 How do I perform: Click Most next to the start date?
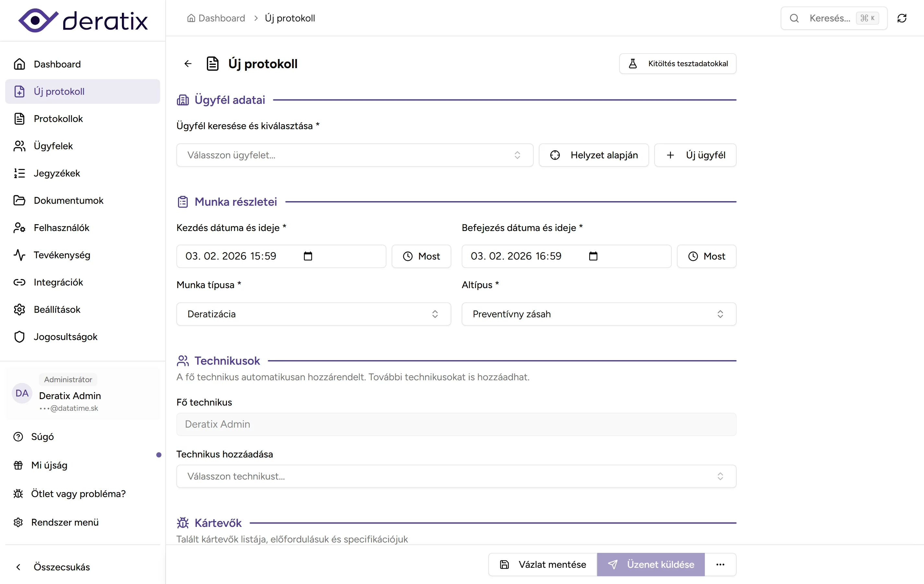[421, 256]
